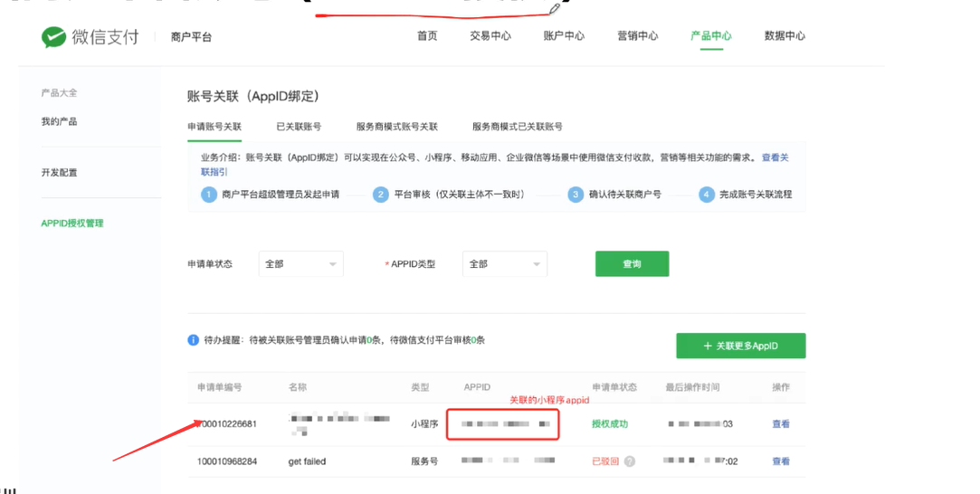Screen dimensions: 980x494
Task: Click the question mark icon next to 已驳回
Action: click(630, 461)
